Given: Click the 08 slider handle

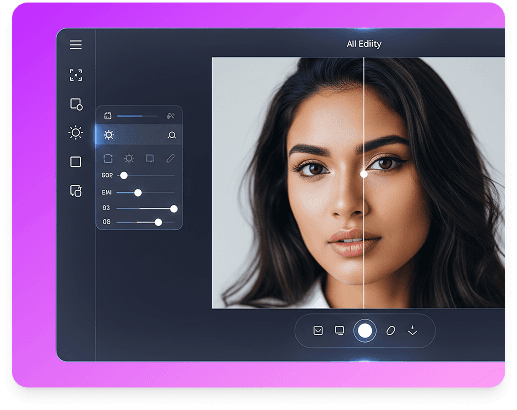Looking at the screenshot, I should pos(158,222).
